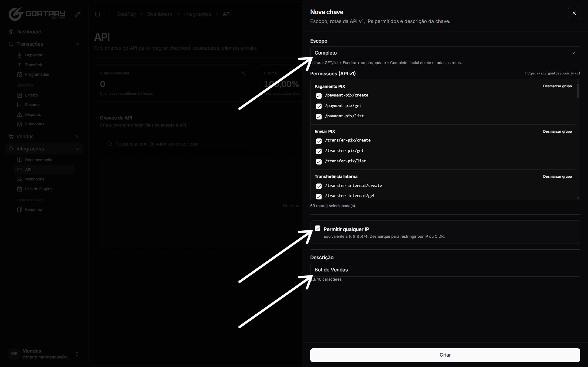Uncheck /transfer-internal/get permission
This screenshot has height=367, width=588.
coord(319,196)
